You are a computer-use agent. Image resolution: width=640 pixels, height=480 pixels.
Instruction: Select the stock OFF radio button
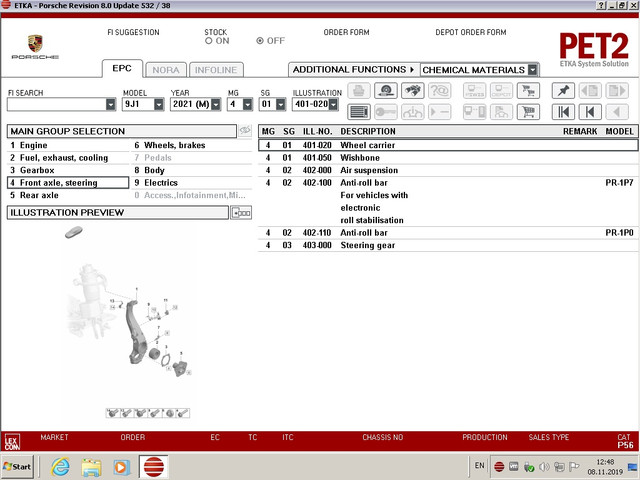260,41
